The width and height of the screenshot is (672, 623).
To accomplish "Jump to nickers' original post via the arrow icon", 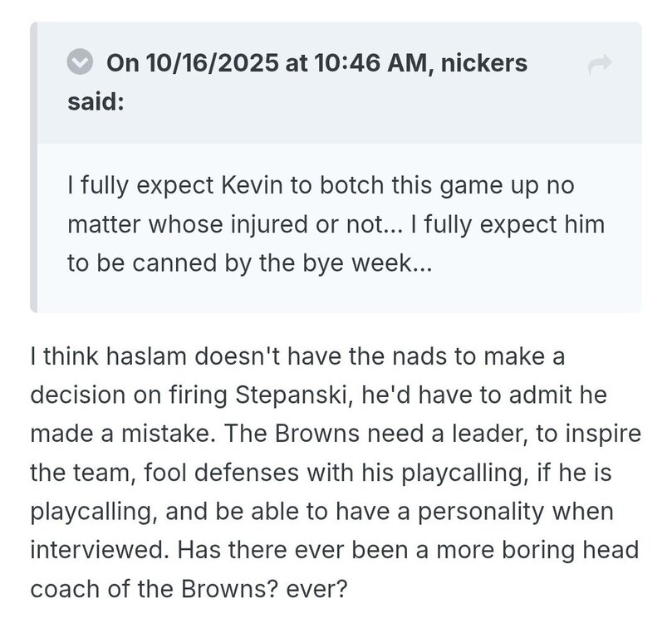I will tap(600, 65).
